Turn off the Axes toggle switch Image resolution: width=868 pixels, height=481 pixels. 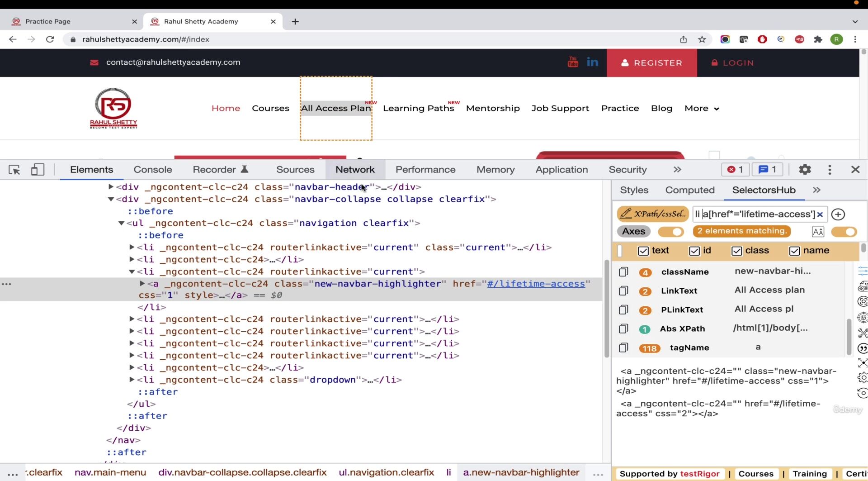pyautogui.click(x=671, y=232)
